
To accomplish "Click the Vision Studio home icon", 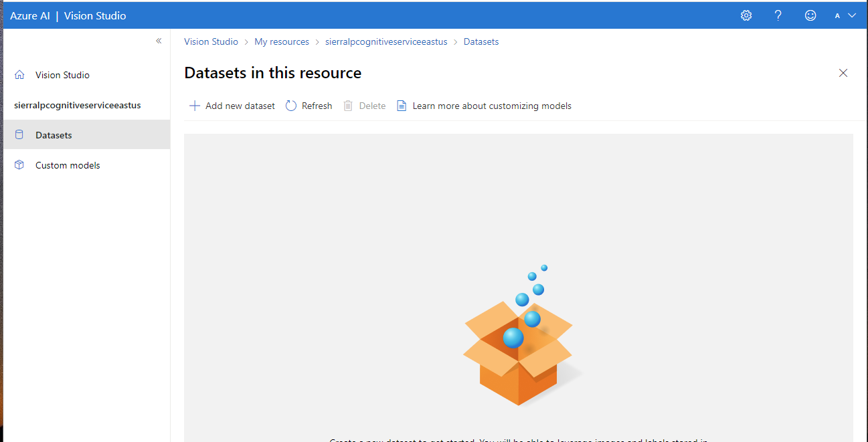I will coord(19,75).
